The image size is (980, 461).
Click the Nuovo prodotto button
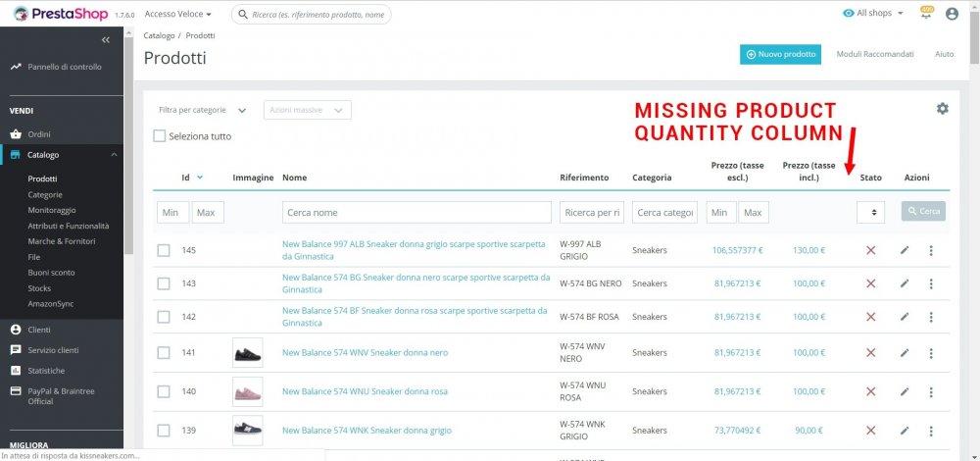click(781, 54)
